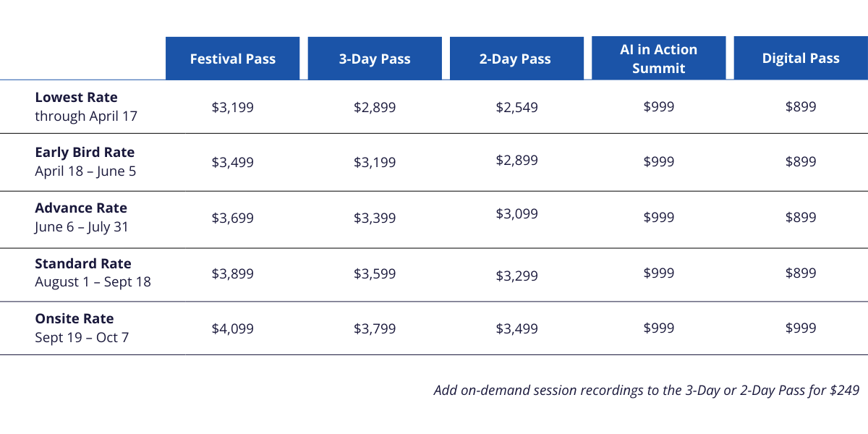Click the Advance Rate row label
This screenshot has height=434, width=868.
pos(81,208)
